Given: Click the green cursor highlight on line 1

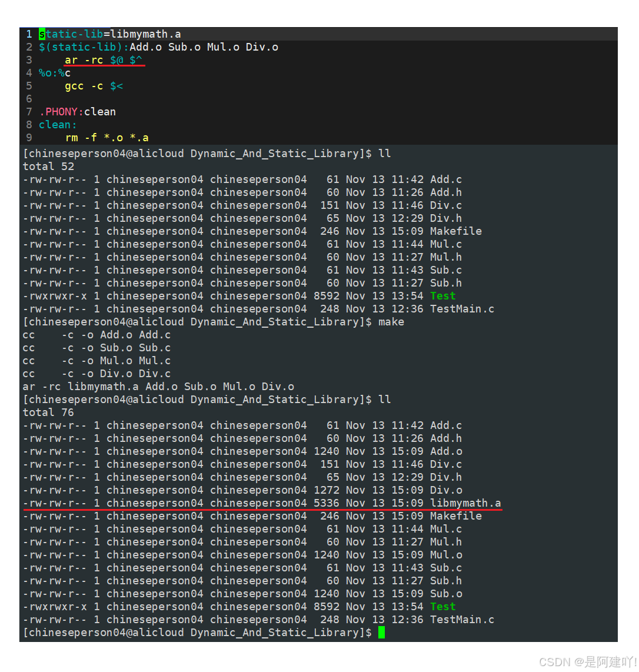Looking at the screenshot, I should click(42, 34).
